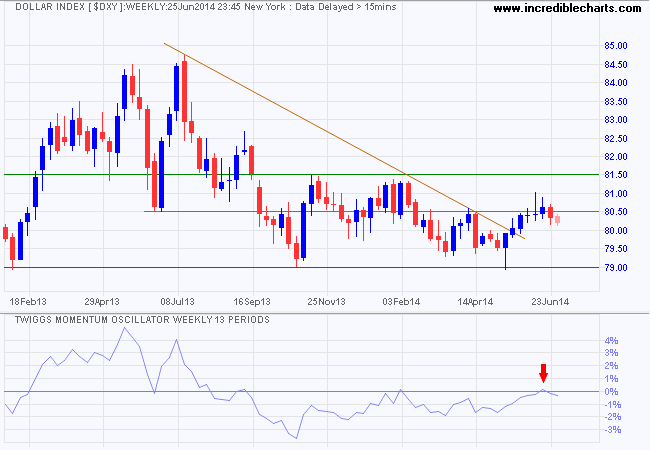Click the Dollar Index $DXY weekly title

tap(205, 7)
